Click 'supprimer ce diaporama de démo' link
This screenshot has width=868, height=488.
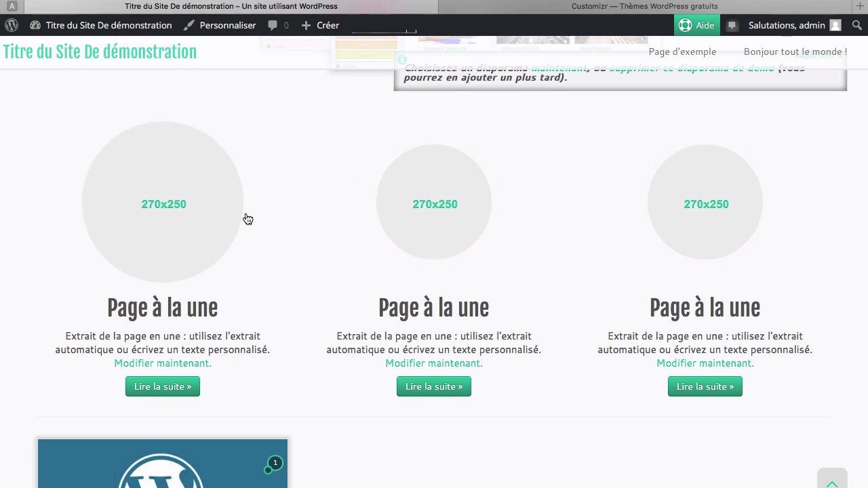692,68
